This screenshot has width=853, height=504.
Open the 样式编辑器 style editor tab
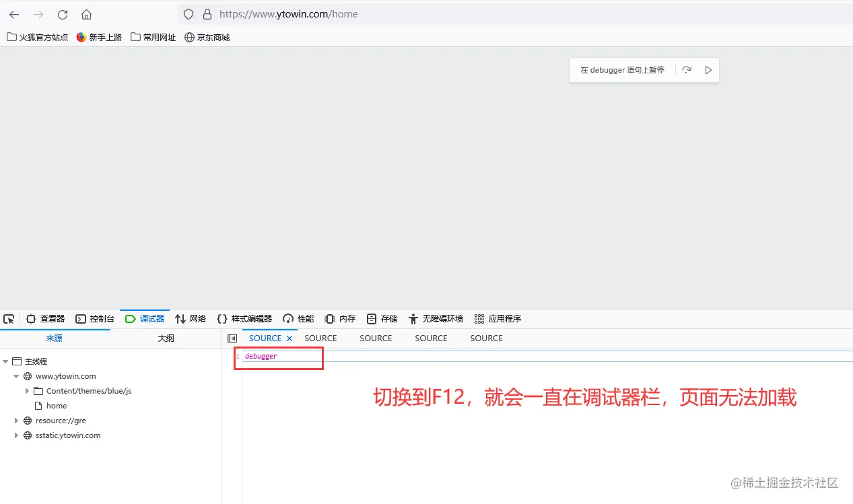244,319
